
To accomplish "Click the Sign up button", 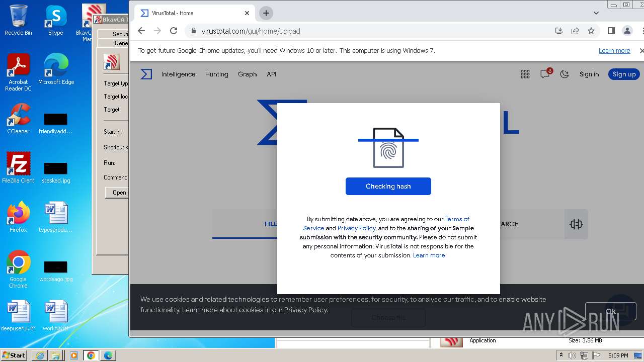I will click(624, 74).
